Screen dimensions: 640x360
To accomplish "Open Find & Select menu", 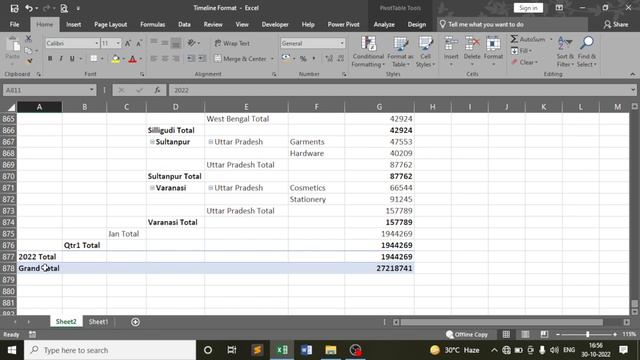I will (587, 52).
